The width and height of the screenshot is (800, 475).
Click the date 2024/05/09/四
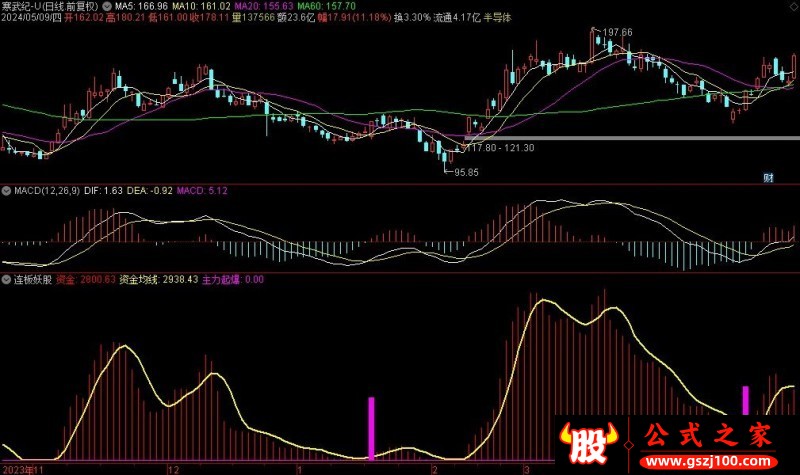pos(31,17)
